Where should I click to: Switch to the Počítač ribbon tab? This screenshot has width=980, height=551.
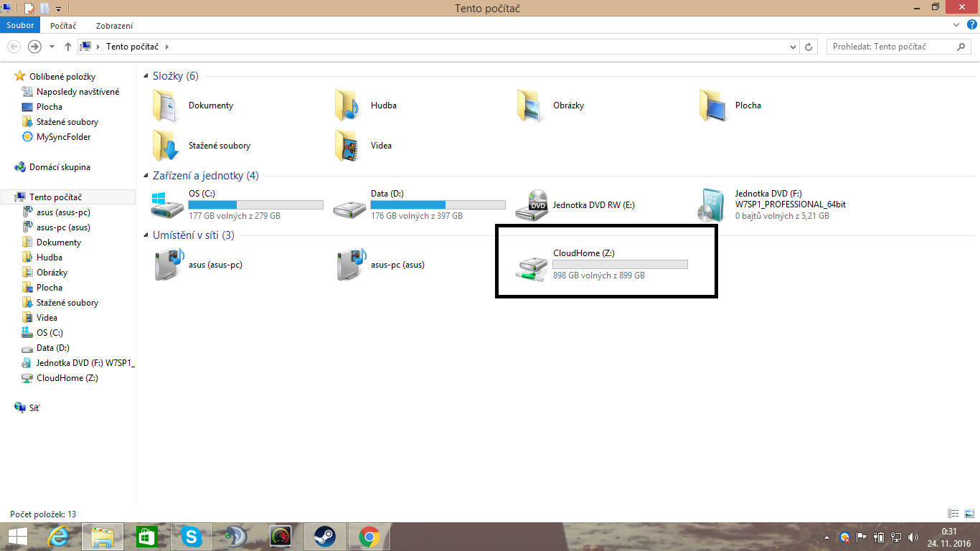point(63,25)
